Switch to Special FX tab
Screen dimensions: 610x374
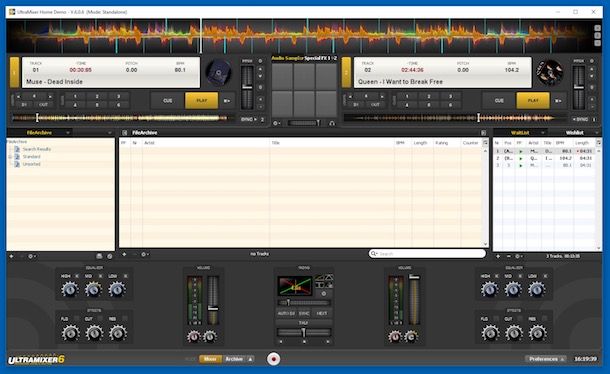317,58
